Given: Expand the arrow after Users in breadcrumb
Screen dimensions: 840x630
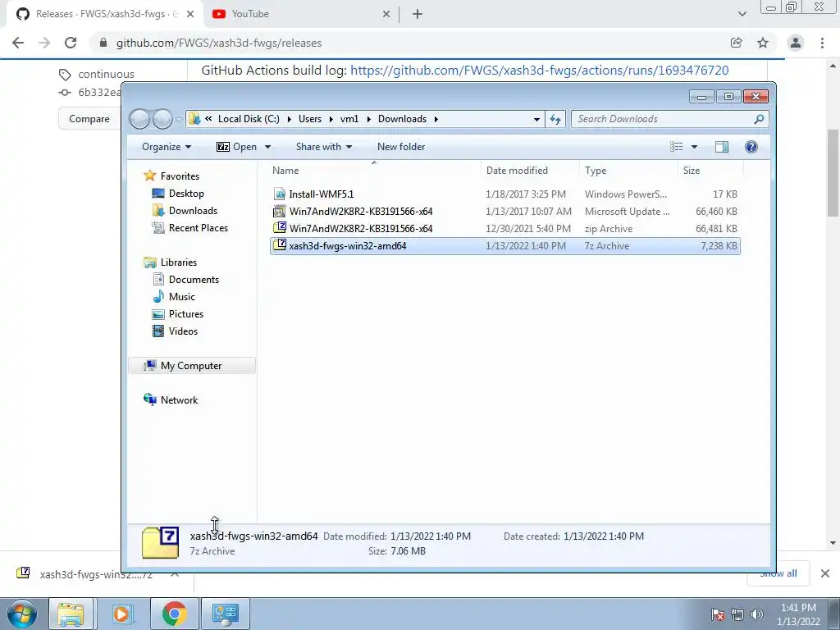Looking at the screenshot, I should [331, 119].
